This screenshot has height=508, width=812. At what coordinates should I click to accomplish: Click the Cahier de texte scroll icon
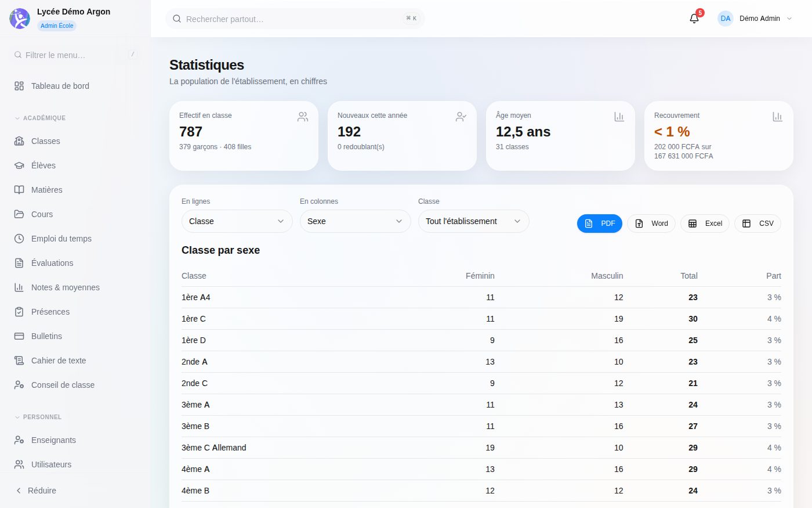click(x=19, y=361)
